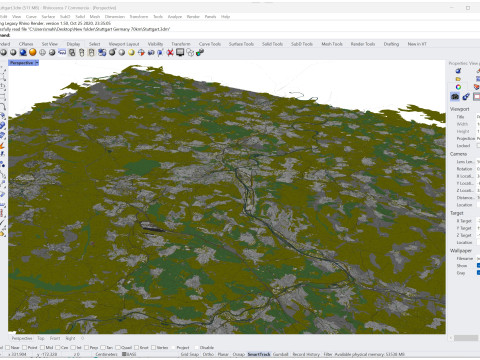Click the Properties panel horizontal scrollbar
The image size is (480, 360).
(x=465, y=338)
